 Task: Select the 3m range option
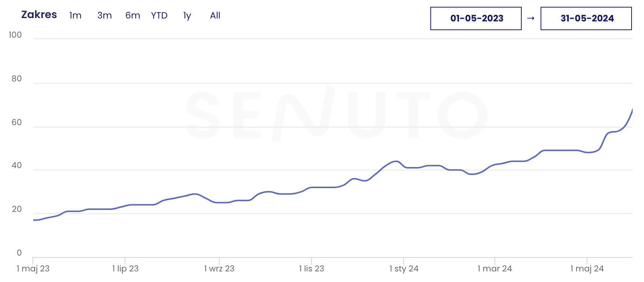point(105,15)
